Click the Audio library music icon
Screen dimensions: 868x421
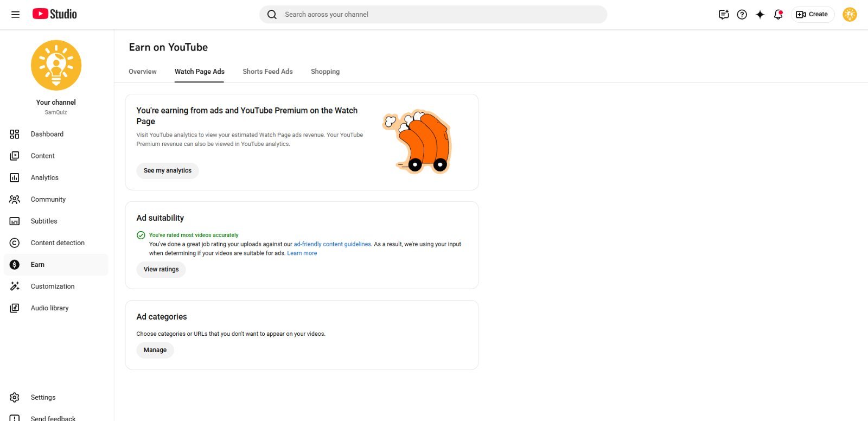[15, 308]
